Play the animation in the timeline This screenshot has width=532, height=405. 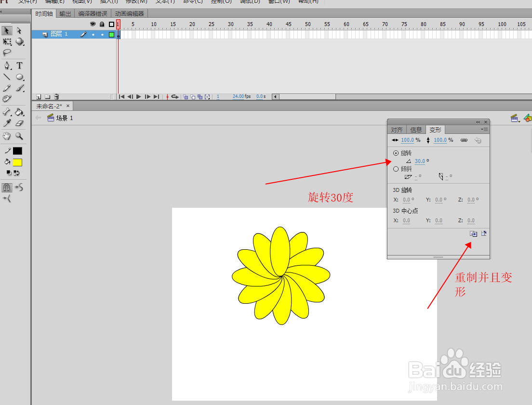click(138, 96)
